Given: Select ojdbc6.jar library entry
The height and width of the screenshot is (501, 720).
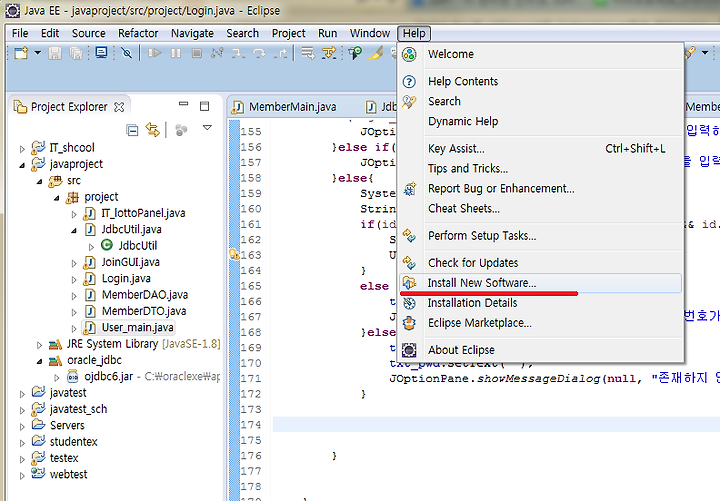Looking at the screenshot, I should pos(108,377).
